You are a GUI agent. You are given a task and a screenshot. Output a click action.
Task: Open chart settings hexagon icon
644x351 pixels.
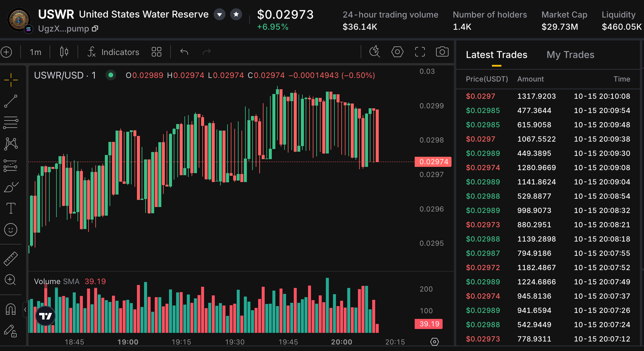(x=397, y=52)
